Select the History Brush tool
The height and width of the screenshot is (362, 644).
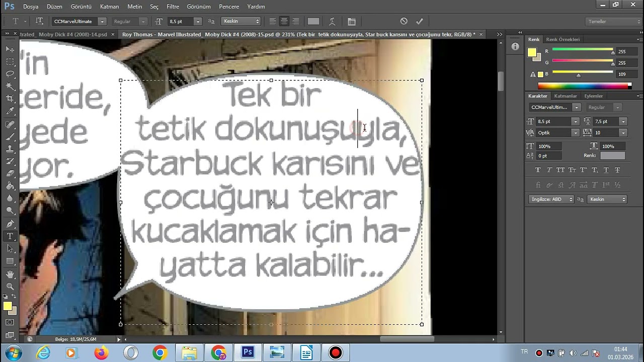(10, 161)
